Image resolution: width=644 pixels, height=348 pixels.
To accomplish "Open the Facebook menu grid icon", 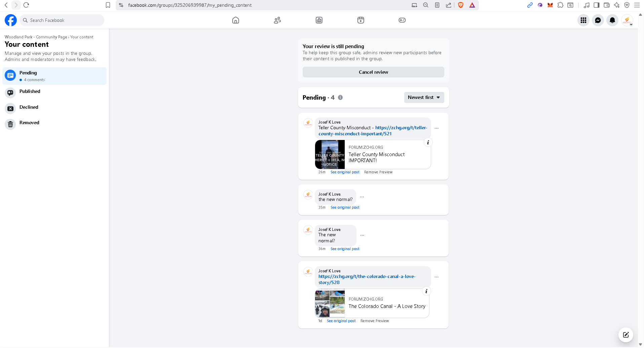I will (583, 20).
